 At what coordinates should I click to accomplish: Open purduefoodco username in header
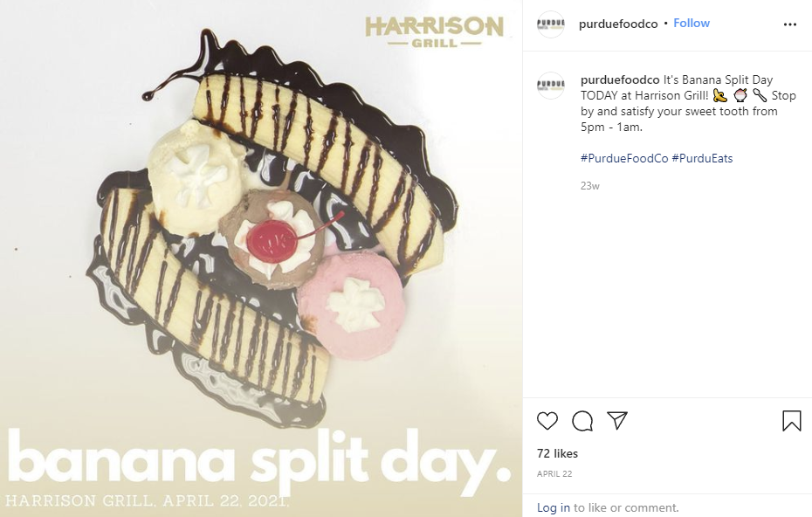pyautogui.click(x=618, y=24)
